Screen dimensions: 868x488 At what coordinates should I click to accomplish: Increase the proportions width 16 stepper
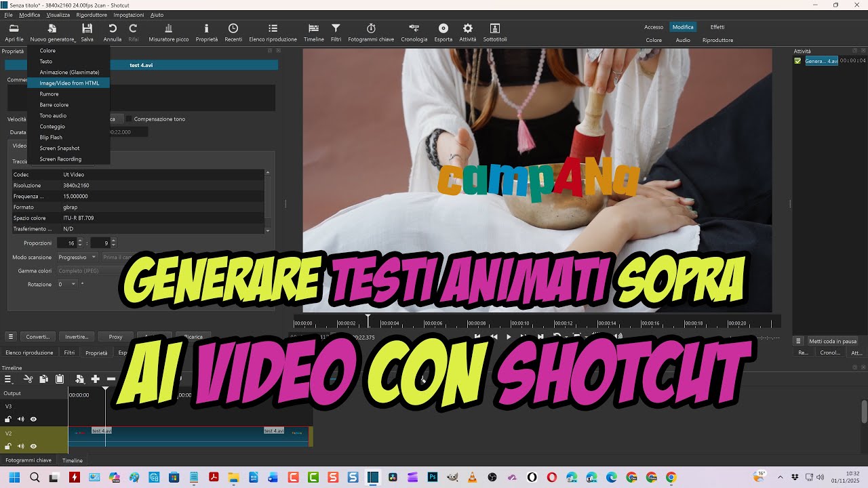(80, 241)
